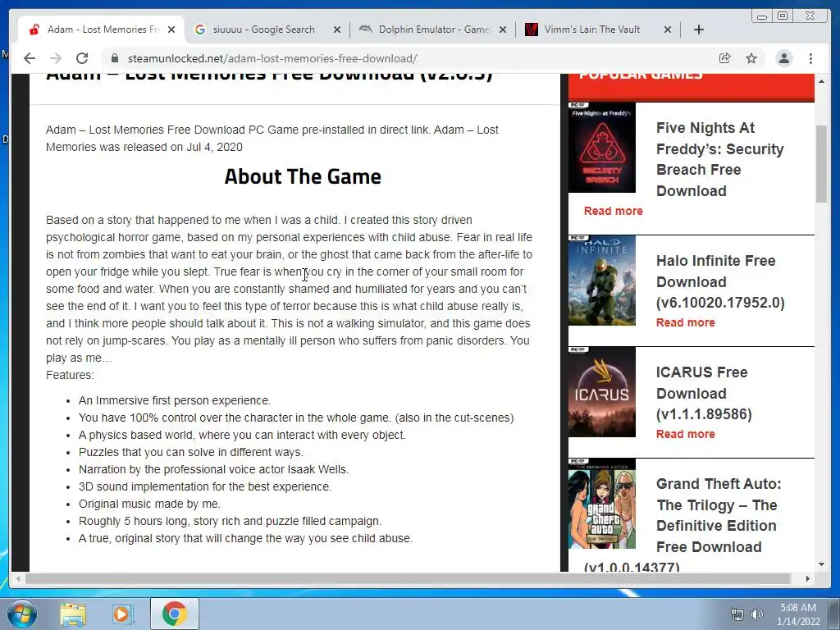Image resolution: width=840 pixels, height=630 pixels.
Task: Click the 'Features:' label
Action: click(70, 375)
